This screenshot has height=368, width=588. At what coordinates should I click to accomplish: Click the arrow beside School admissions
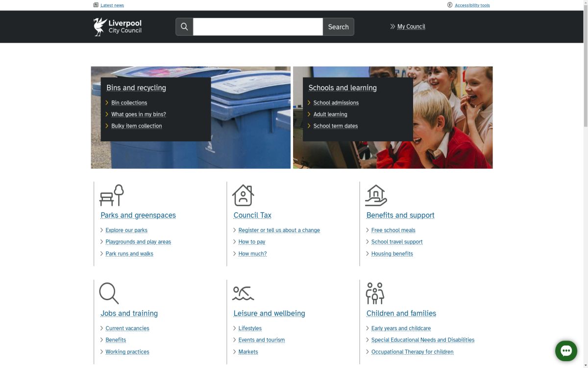309,103
